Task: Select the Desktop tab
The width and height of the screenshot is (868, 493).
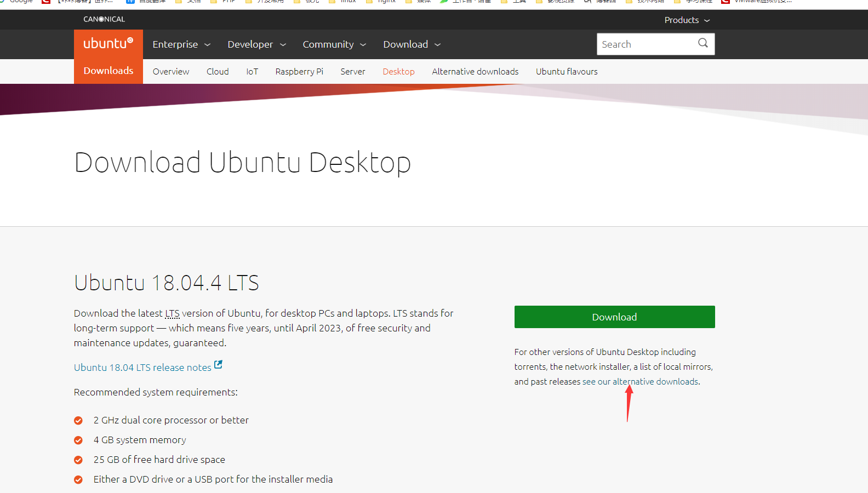Action: [398, 72]
